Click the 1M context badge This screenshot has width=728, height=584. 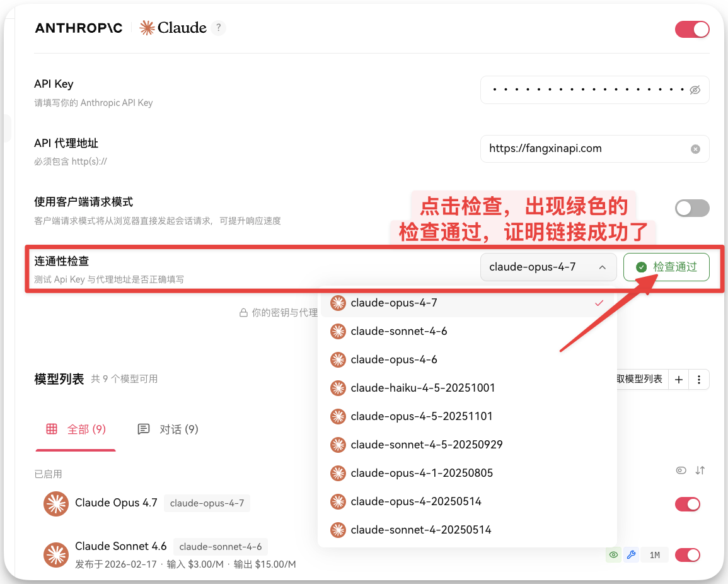[655, 555]
